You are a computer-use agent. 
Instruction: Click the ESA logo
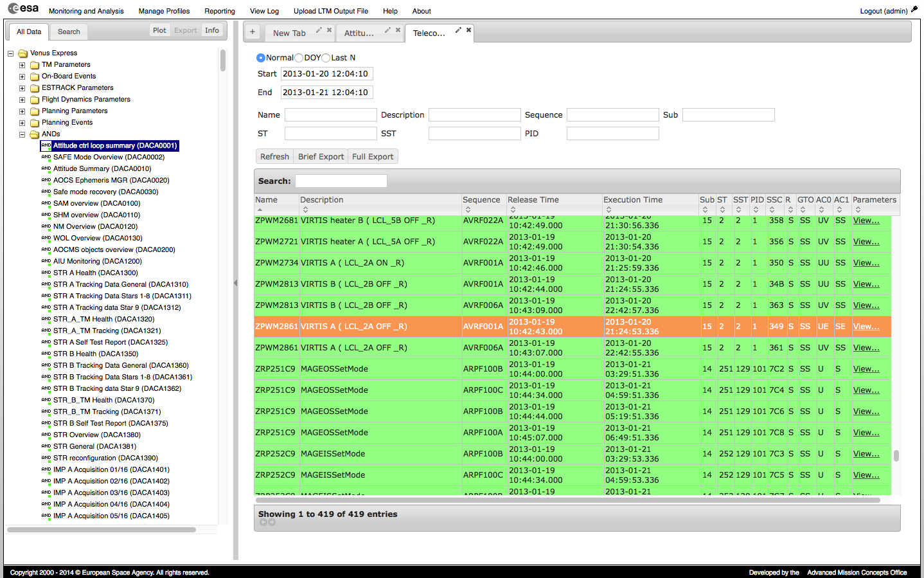pyautogui.click(x=23, y=8)
